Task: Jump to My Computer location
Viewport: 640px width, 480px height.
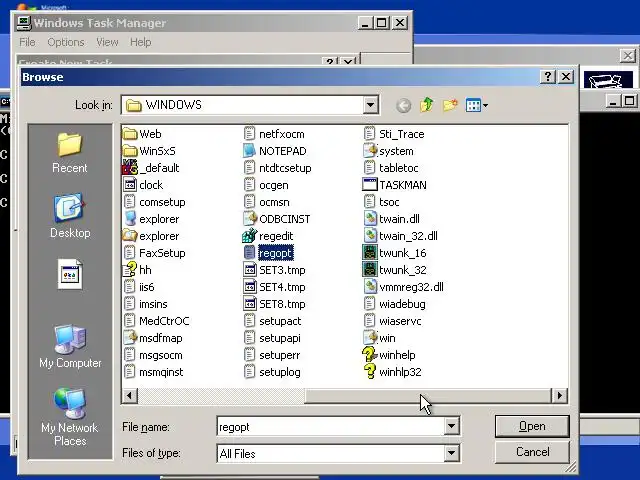Action: point(70,346)
